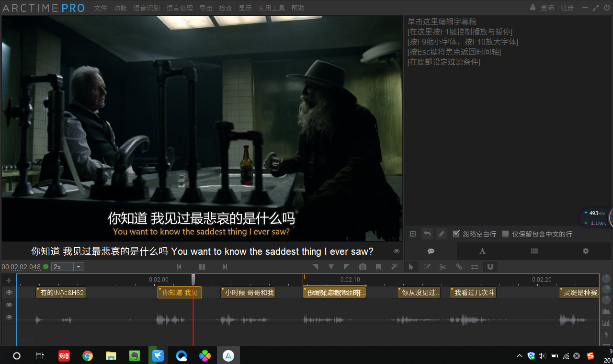Screen dimensions: 613x364
Task: Select the 有的\N{\c&H62 subtitle block
Action: [x=61, y=293]
